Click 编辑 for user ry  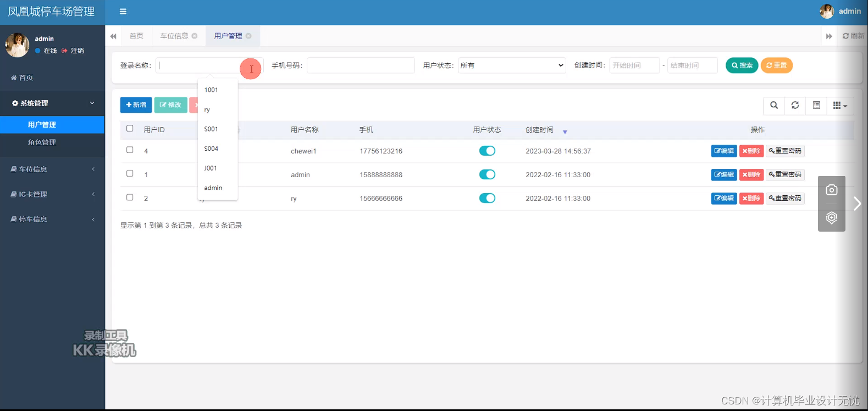(724, 198)
